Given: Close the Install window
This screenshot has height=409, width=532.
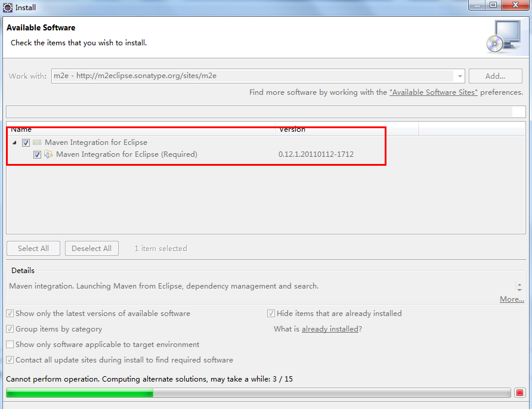Looking at the screenshot, I should (x=515, y=5).
